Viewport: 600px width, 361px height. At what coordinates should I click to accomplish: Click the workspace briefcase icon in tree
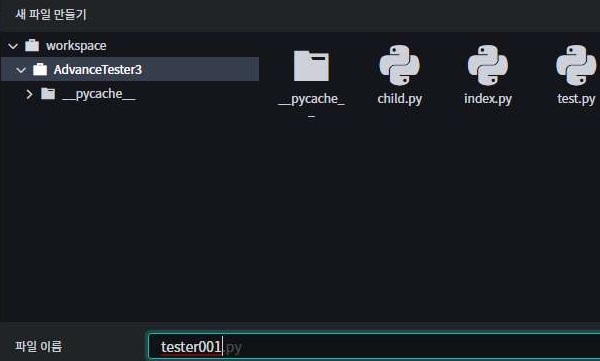pyautogui.click(x=32, y=46)
